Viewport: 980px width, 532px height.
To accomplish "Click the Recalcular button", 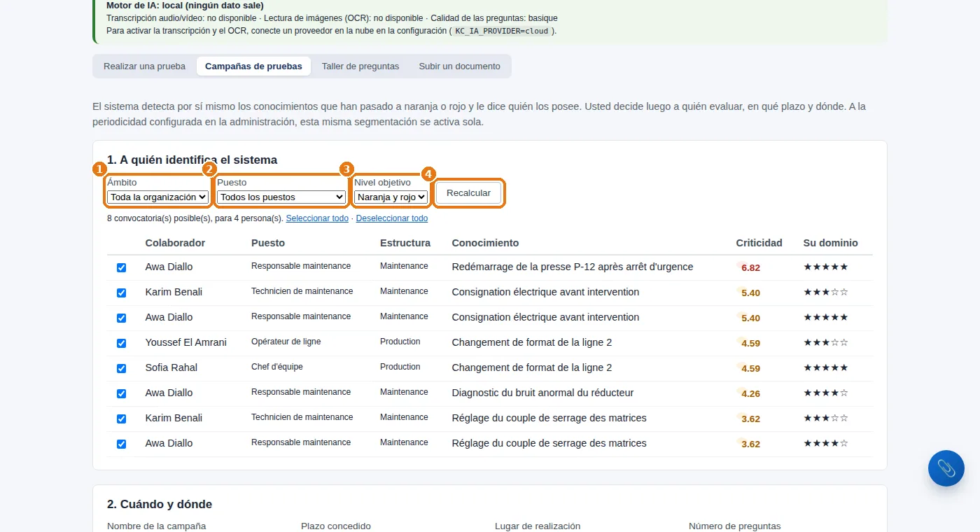I will point(468,192).
